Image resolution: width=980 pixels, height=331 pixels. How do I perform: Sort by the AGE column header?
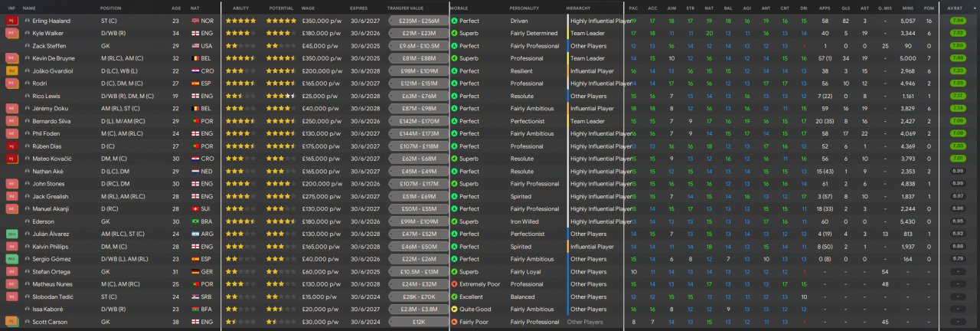tap(176, 7)
